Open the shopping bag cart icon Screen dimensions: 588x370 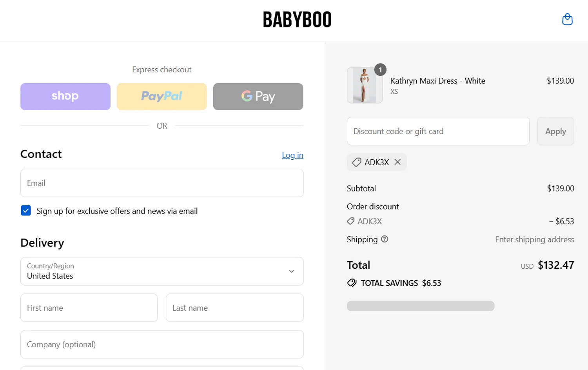click(x=567, y=19)
